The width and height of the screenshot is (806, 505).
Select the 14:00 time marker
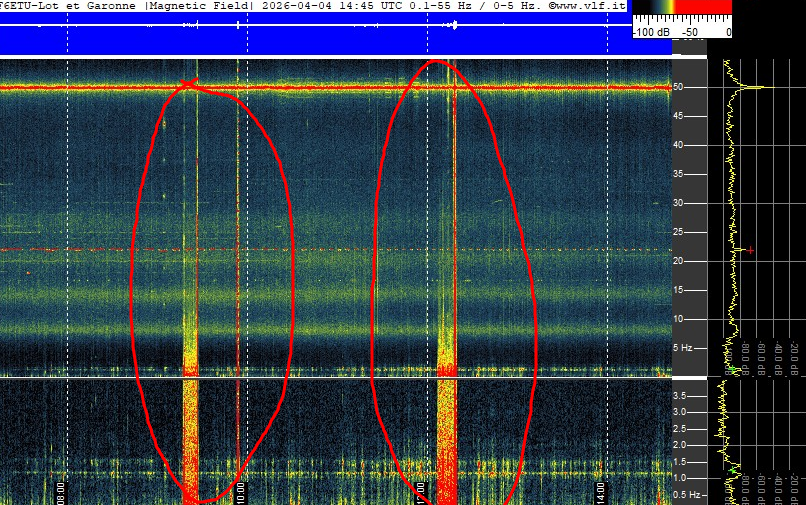[x=600, y=492]
